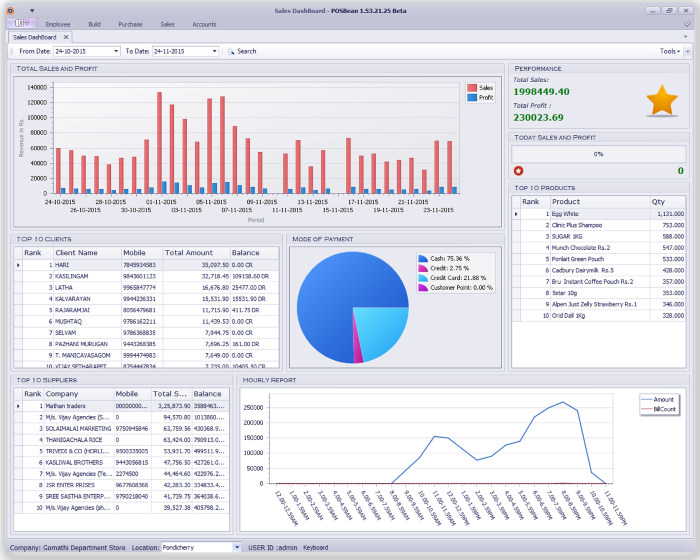The width and height of the screenshot is (700, 560).
Task: Click the today sales 0% progress bar
Action: 598,154
